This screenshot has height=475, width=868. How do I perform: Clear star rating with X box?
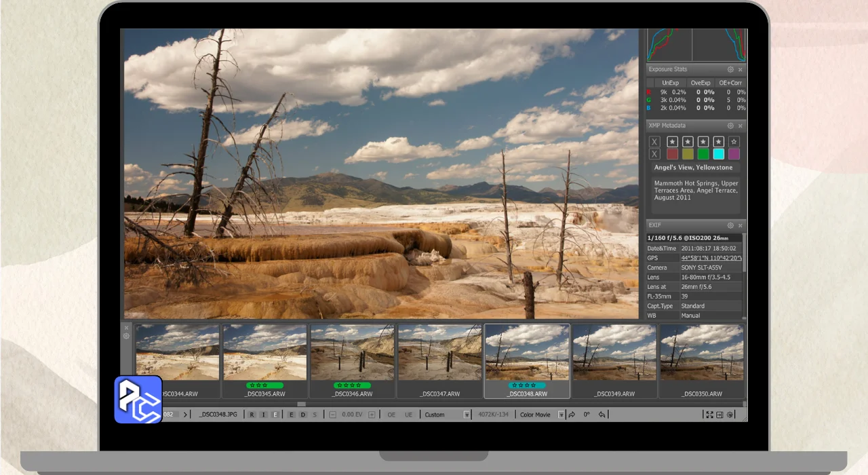click(x=654, y=142)
